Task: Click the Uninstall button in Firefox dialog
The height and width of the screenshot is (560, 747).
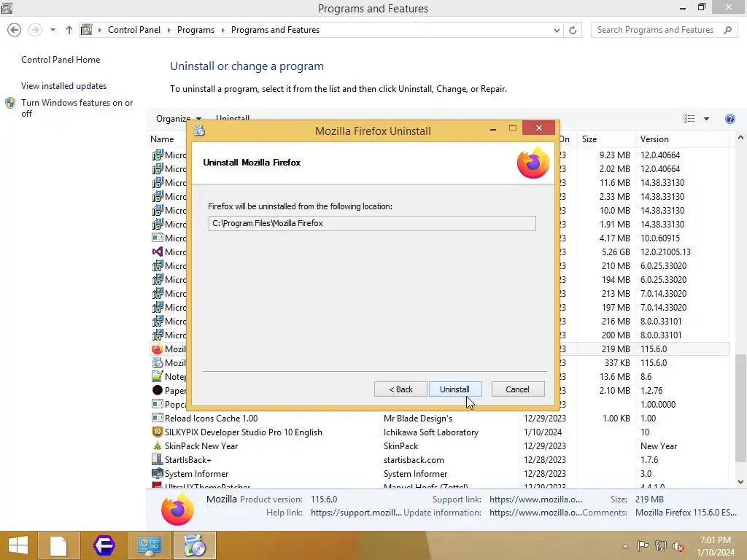Action: click(x=455, y=389)
